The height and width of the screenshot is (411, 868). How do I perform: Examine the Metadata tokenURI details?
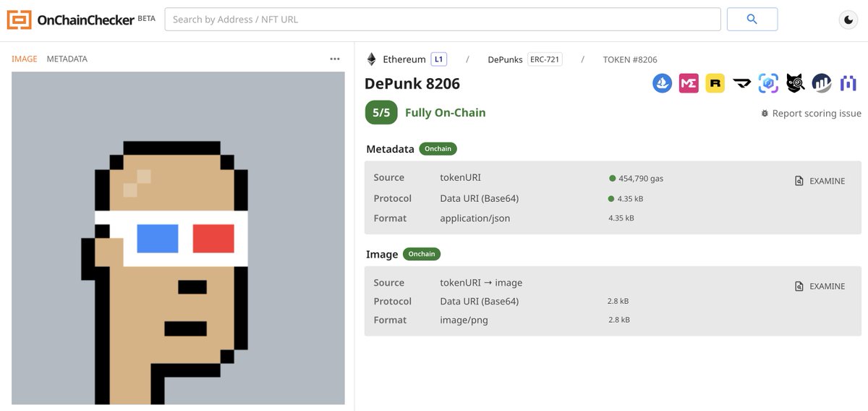(x=820, y=181)
